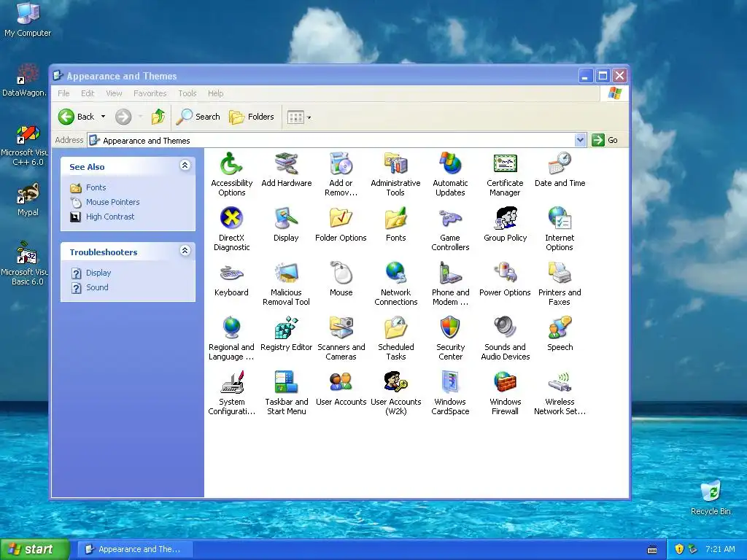Select the Appearance and Themes taskbar button
747x560 pixels.
click(x=135, y=549)
